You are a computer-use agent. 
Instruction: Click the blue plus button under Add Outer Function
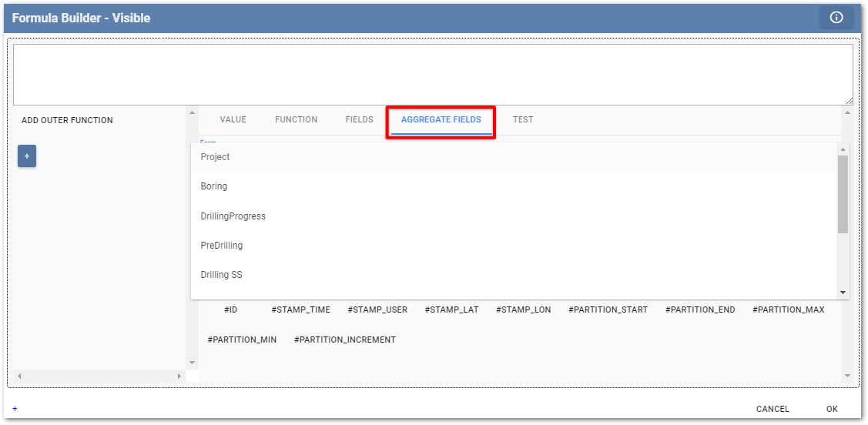(x=26, y=156)
